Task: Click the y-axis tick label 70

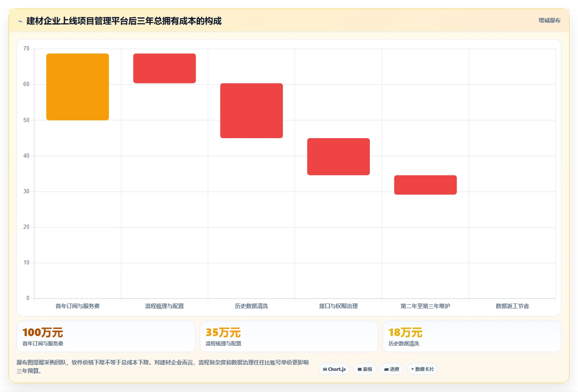Action: click(26, 49)
